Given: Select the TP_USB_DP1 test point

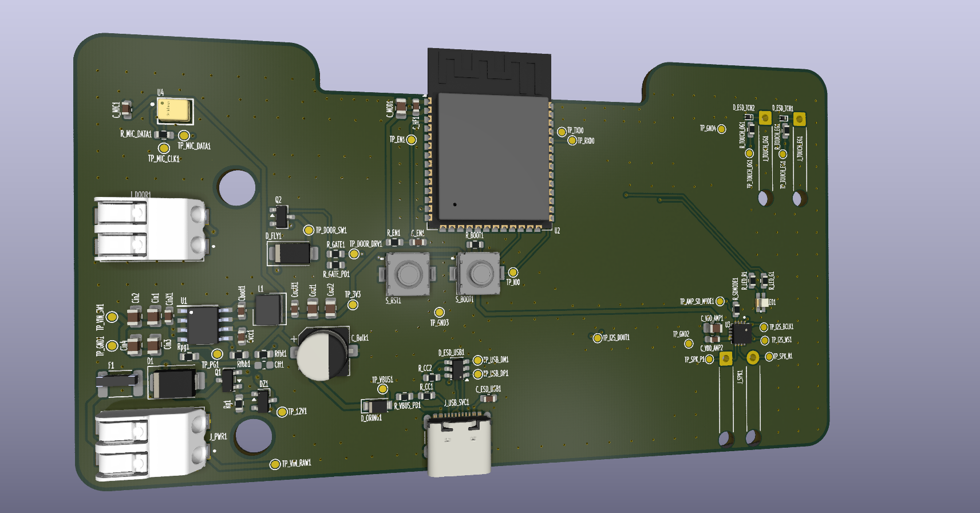Looking at the screenshot, I should (477, 374).
